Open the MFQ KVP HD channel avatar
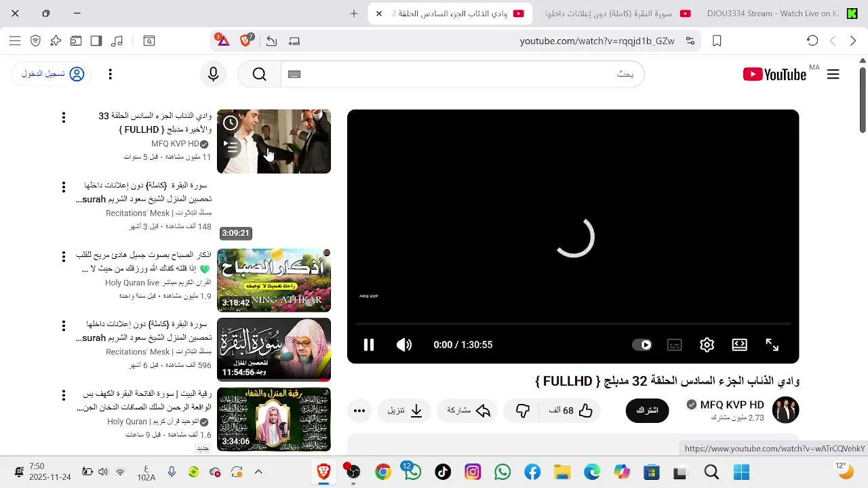The height and width of the screenshot is (488, 868). coord(786,410)
